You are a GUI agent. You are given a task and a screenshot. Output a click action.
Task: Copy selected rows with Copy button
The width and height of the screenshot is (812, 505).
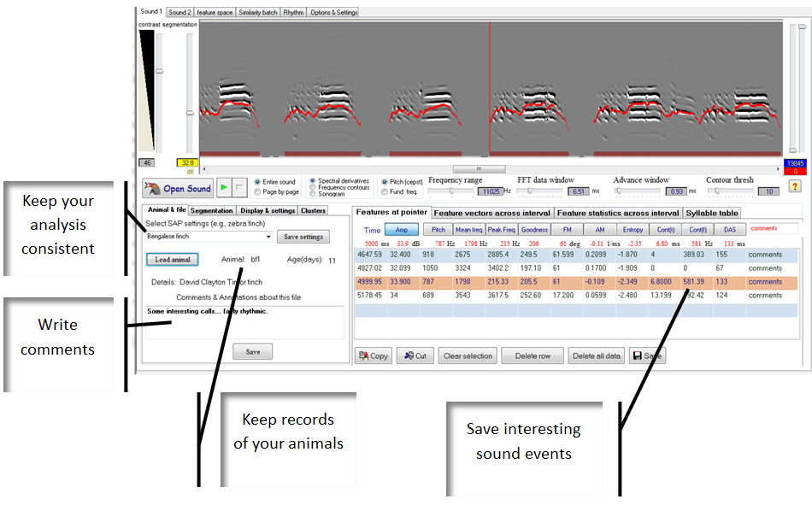click(373, 355)
